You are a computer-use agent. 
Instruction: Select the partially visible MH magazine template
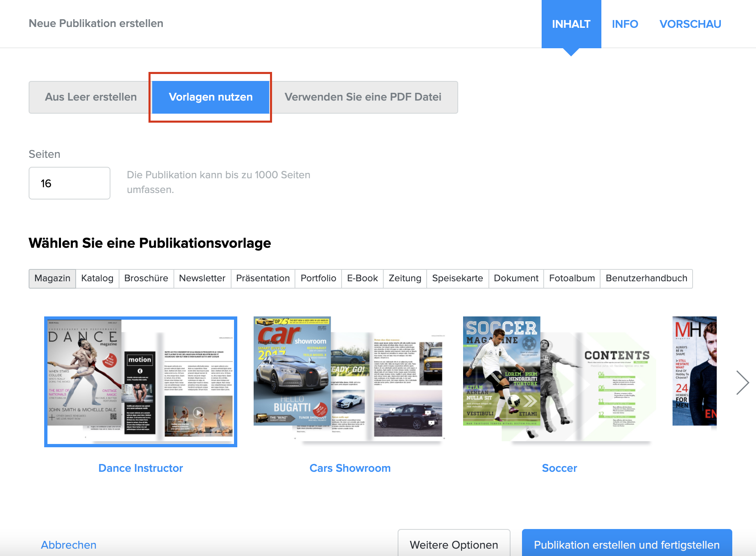tap(694, 371)
